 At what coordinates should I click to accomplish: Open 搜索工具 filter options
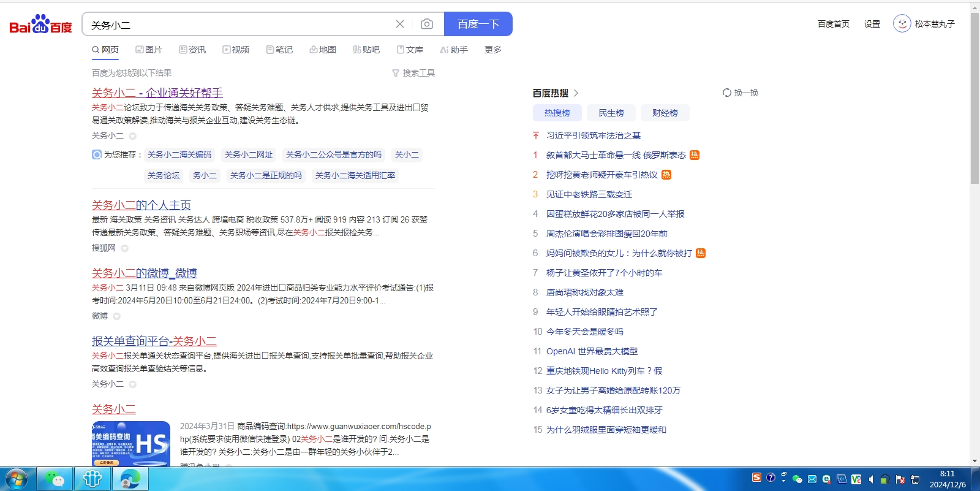pos(413,73)
